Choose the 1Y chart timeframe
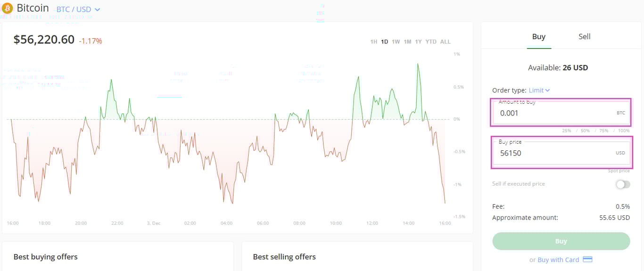 [x=418, y=42]
